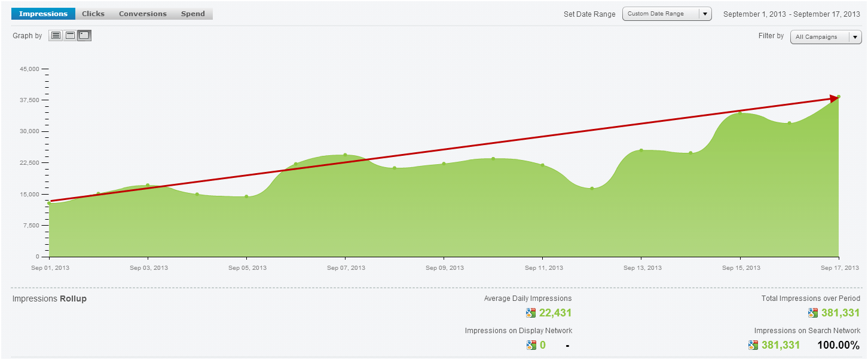Select the active Impressions tab
Image resolution: width=868 pixels, height=360 pixels.
click(42, 13)
